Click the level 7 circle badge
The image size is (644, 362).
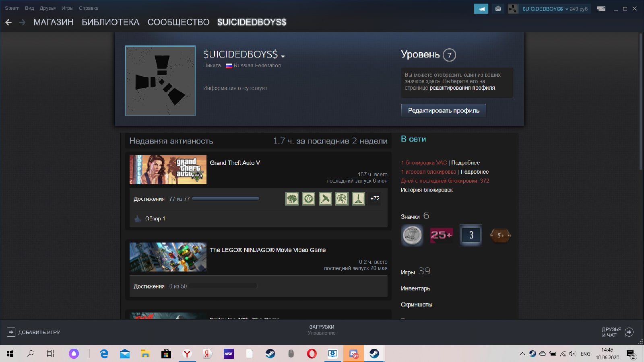click(x=449, y=55)
